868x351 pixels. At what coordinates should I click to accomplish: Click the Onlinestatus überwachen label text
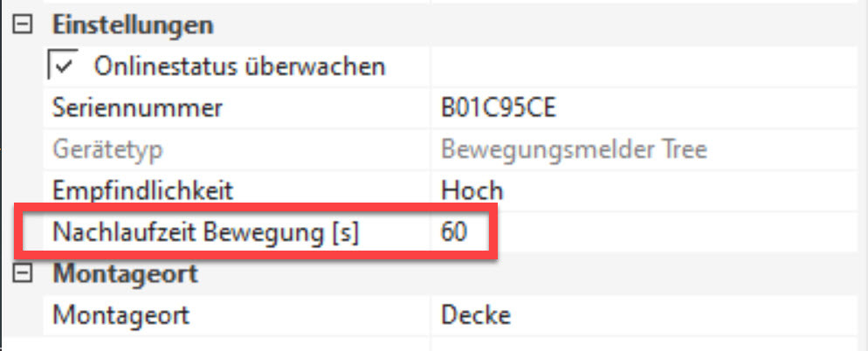(239, 66)
